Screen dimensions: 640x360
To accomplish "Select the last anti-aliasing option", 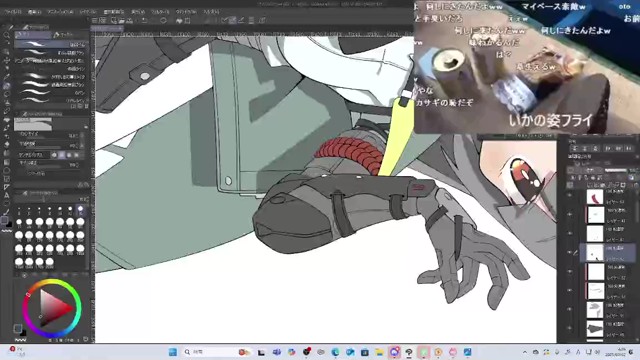I will 76,155.
